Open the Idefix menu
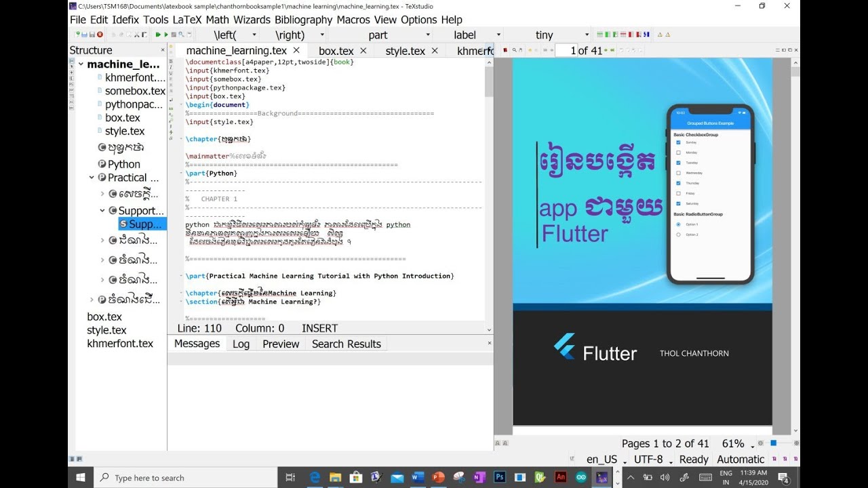 (125, 20)
